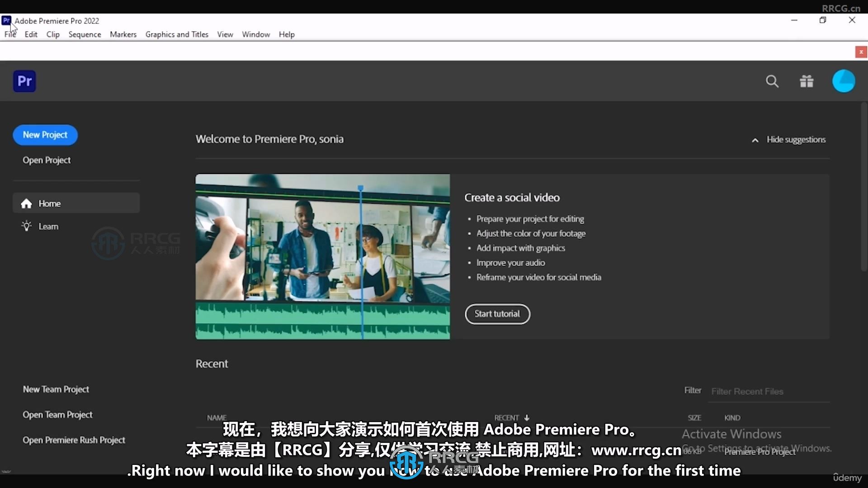Open the File menu

click(x=10, y=34)
